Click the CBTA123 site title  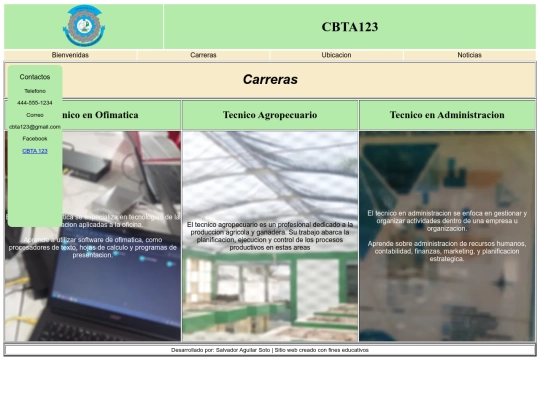(350, 27)
